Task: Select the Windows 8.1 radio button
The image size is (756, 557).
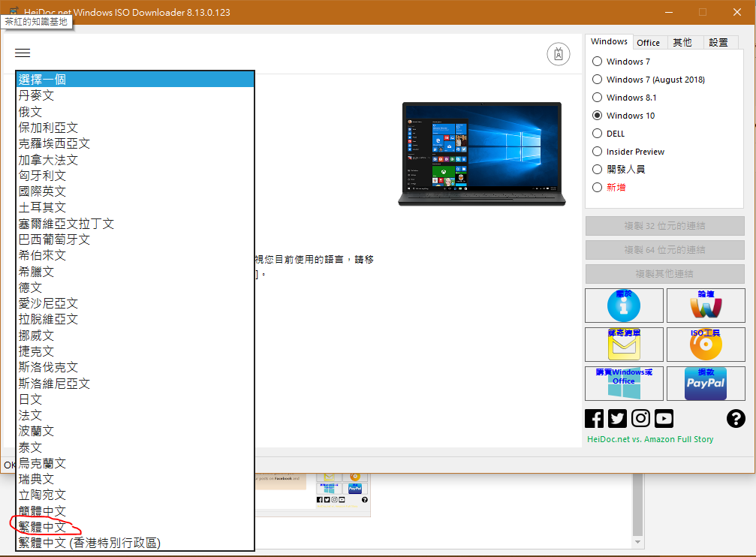Action: pos(597,98)
